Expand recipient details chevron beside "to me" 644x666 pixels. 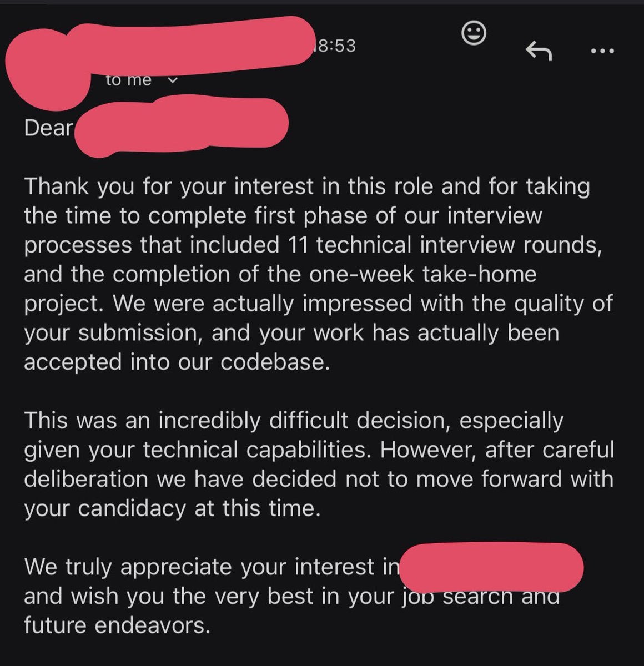tap(172, 80)
